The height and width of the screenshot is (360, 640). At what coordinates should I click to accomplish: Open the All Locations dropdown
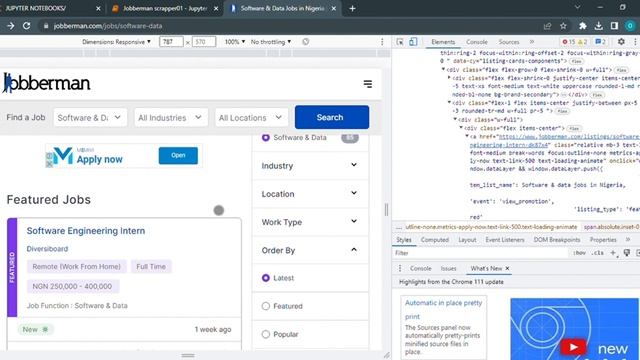point(251,118)
